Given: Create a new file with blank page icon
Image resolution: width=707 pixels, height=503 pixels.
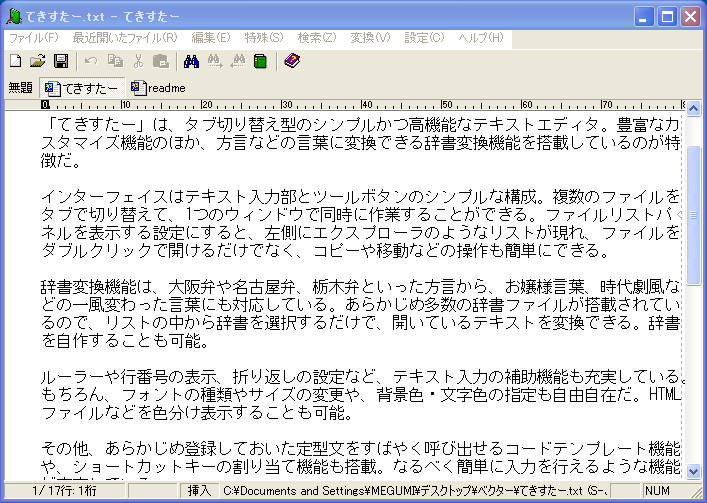Looking at the screenshot, I should click(16, 61).
